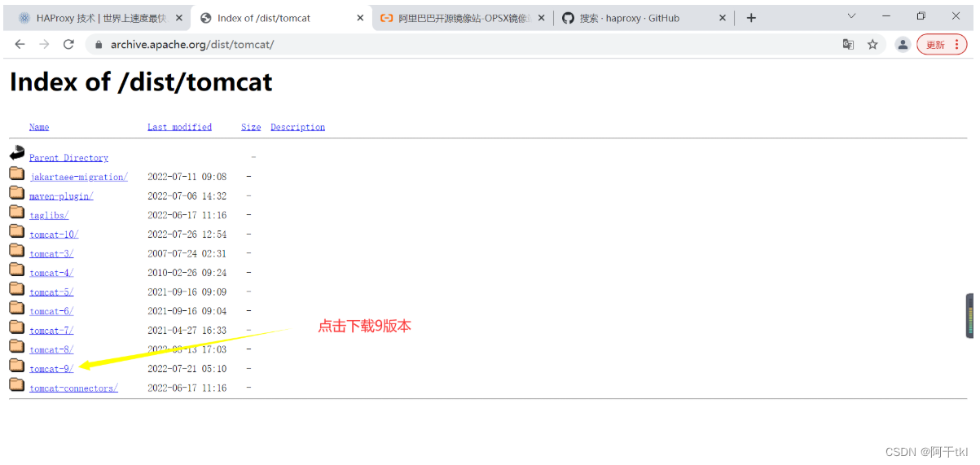Image resolution: width=980 pixels, height=465 pixels.
Task: Click the side widget on the right edge
Action: 969,316
